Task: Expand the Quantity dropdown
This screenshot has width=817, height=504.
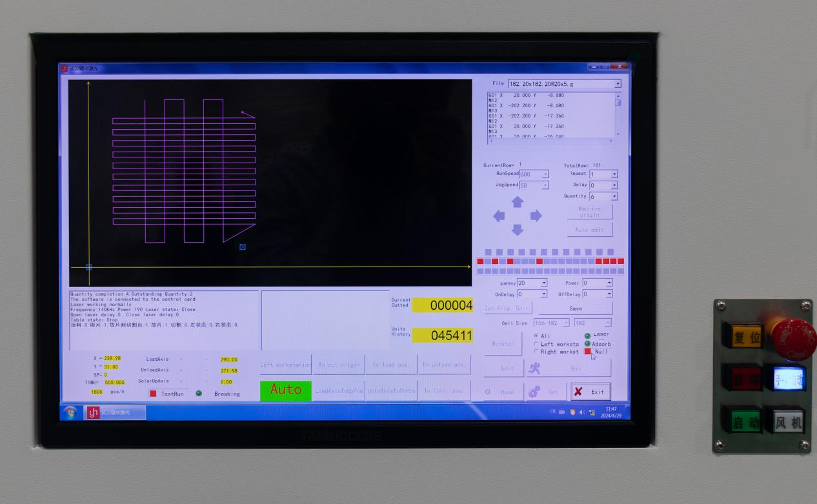Action: (x=614, y=196)
